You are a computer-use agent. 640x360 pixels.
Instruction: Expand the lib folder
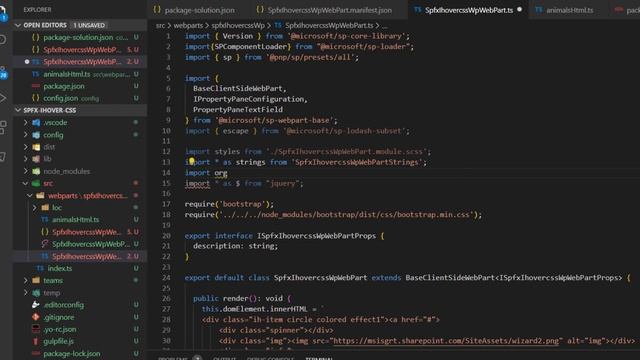click(26, 159)
